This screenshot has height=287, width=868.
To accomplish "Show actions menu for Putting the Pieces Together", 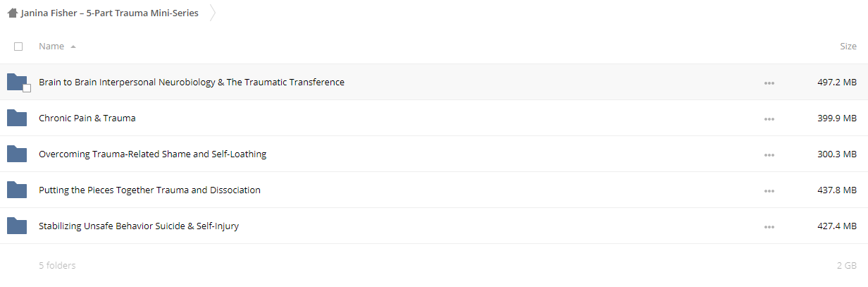I will 769,190.
